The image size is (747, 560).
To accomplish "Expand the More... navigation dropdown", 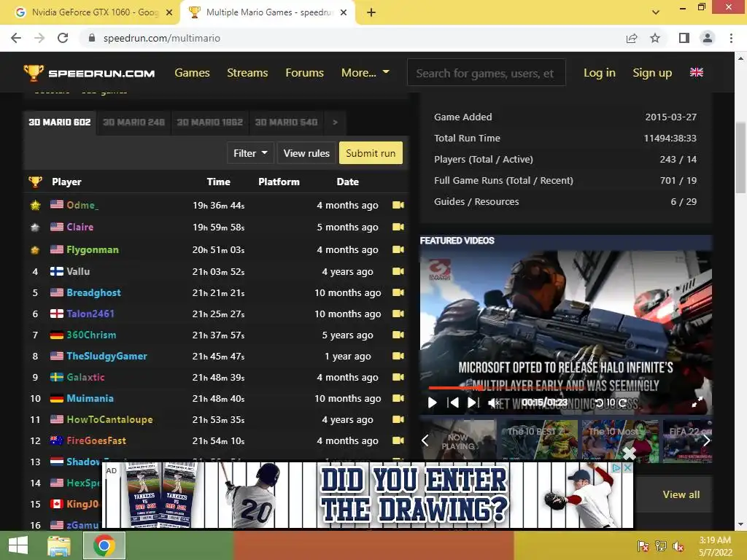I will (x=365, y=73).
